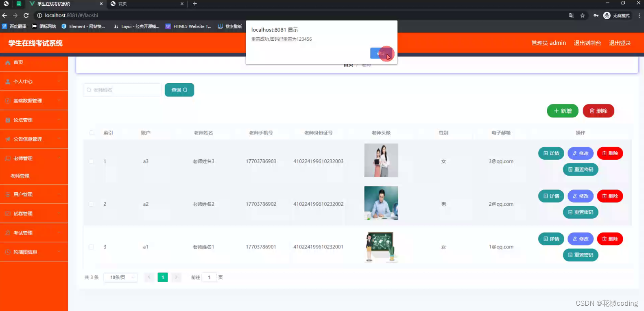Screen dimensions: 644x311
Task: Check the row checkbox for account a3
Action: 91,161
